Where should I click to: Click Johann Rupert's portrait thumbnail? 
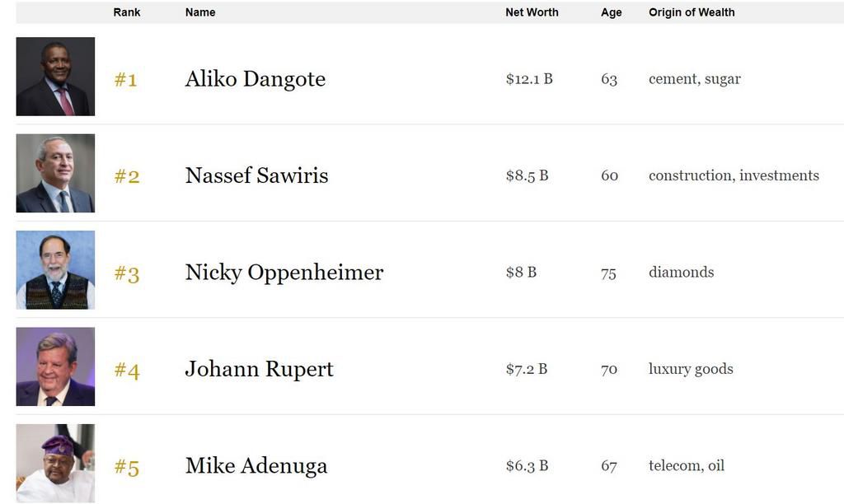click(x=55, y=366)
